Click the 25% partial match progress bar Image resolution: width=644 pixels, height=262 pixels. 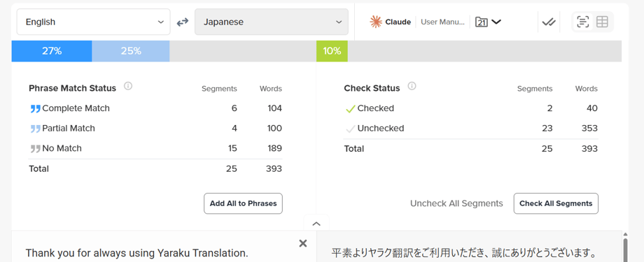point(131,51)
